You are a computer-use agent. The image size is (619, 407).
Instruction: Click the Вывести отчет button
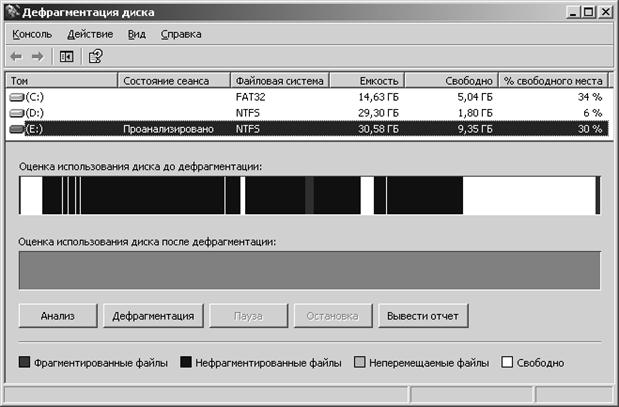[423, 316]
